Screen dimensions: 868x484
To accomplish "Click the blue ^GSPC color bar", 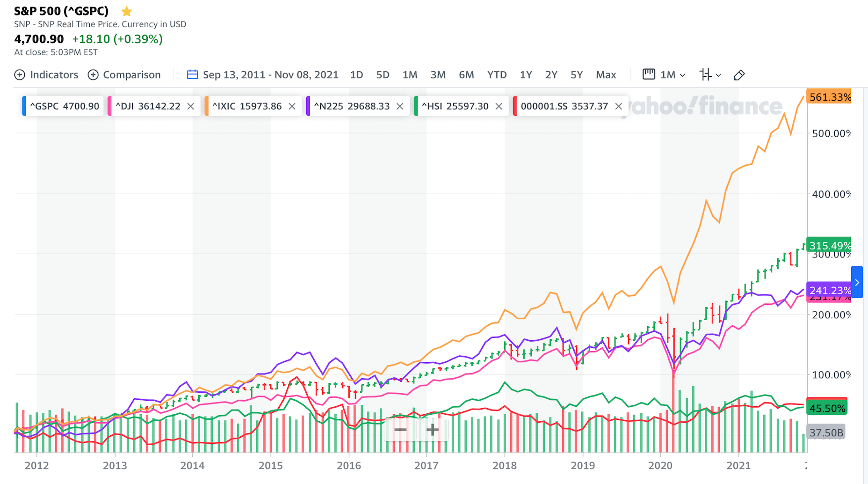I will [24, 106].
